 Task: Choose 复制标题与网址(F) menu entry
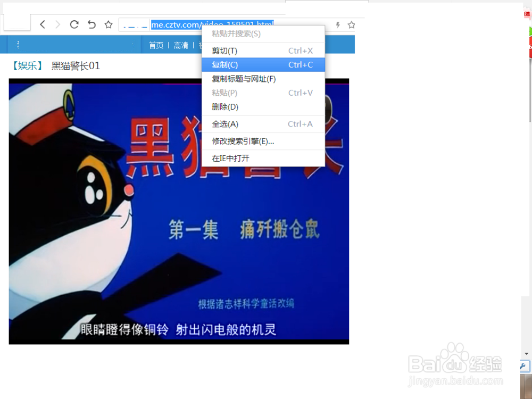point(263,79)
